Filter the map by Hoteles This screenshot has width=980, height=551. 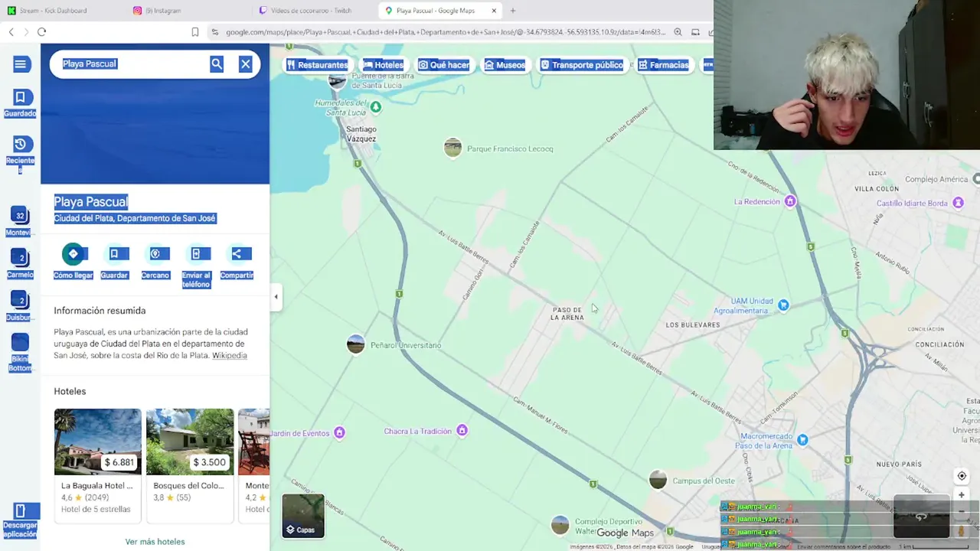tap(383, 65)
